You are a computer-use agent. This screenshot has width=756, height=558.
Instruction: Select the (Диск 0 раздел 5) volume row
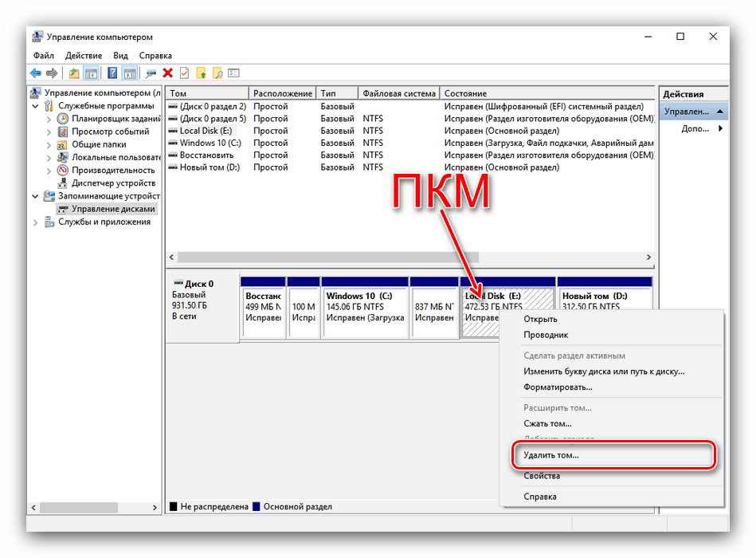410,119
